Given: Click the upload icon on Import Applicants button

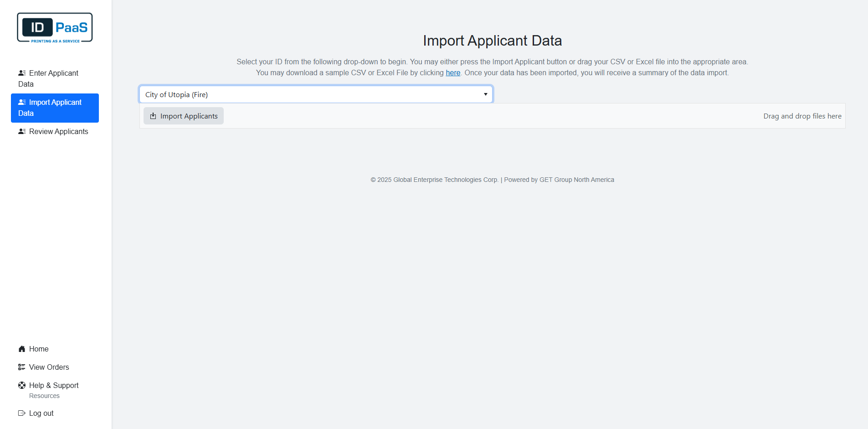Looking at the screenshot, I should tap(153, 116).
